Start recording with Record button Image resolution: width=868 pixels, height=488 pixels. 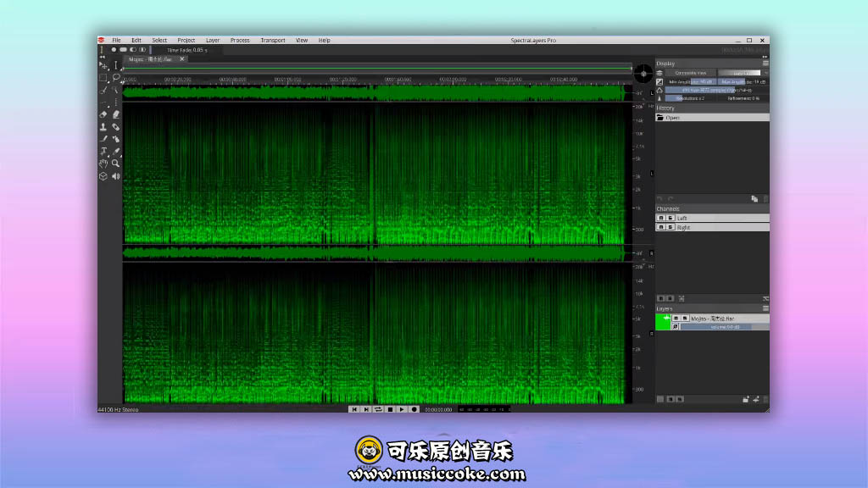(x=414, y=409)
